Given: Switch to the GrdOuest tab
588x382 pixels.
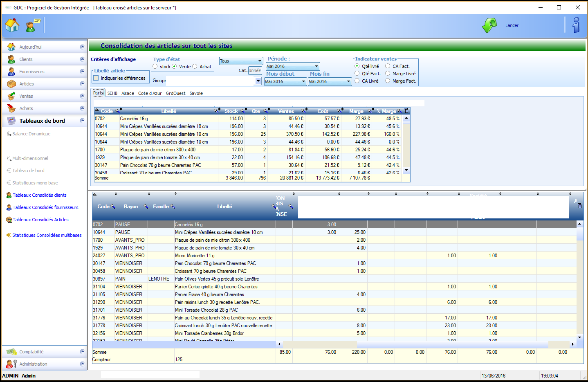Looking at the screenshot, I should tap(175, 93).
